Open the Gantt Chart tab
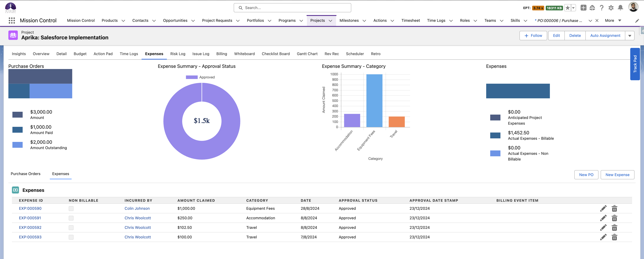Viewport: 644px width, 259px height. 307,54
